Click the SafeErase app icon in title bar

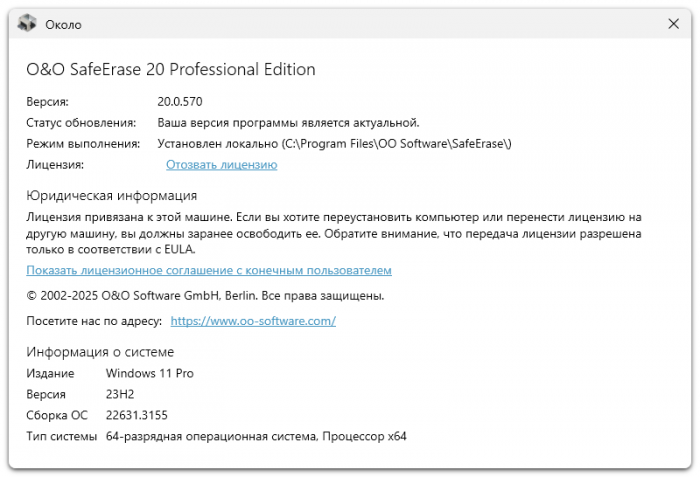[x=28, y=24]
